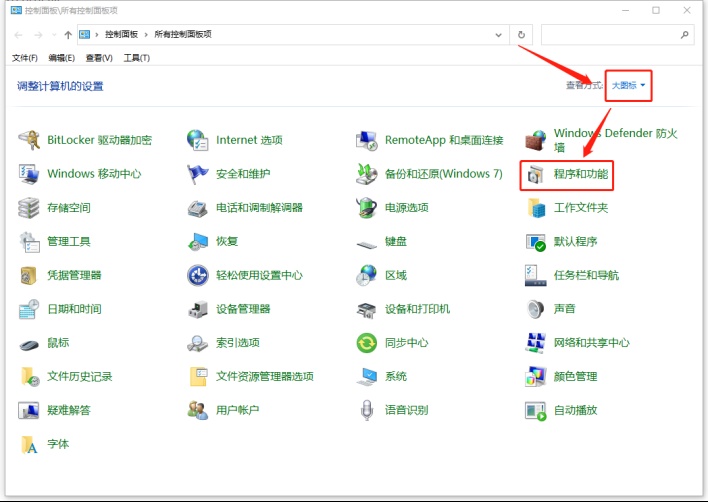708x502 pixels.
Task: Go up one level arrow
Action: [68, 35]
